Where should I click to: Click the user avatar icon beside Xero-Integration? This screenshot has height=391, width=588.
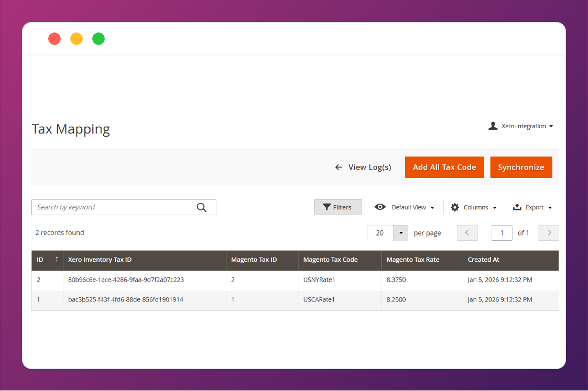pyautogui.click(x=493, y=126)
